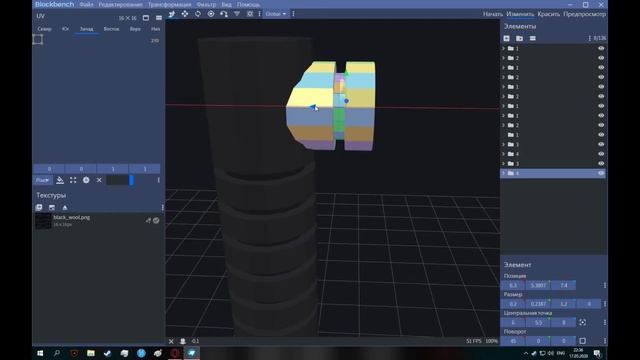Screen dimensions: 640x360
Task: Switch to Изменить mode
Action: point(520,14)
